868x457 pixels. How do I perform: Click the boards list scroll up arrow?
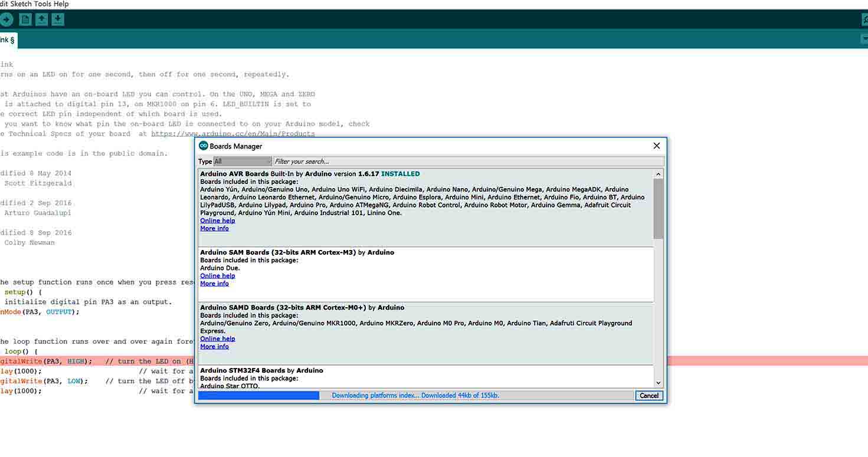(659, 174)
